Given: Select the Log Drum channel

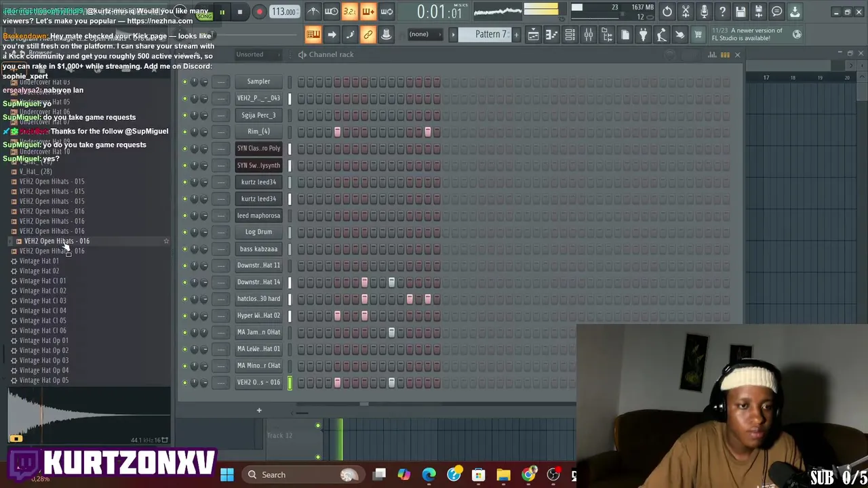Looking at the screenshot, I should click(x=258, y=232).
